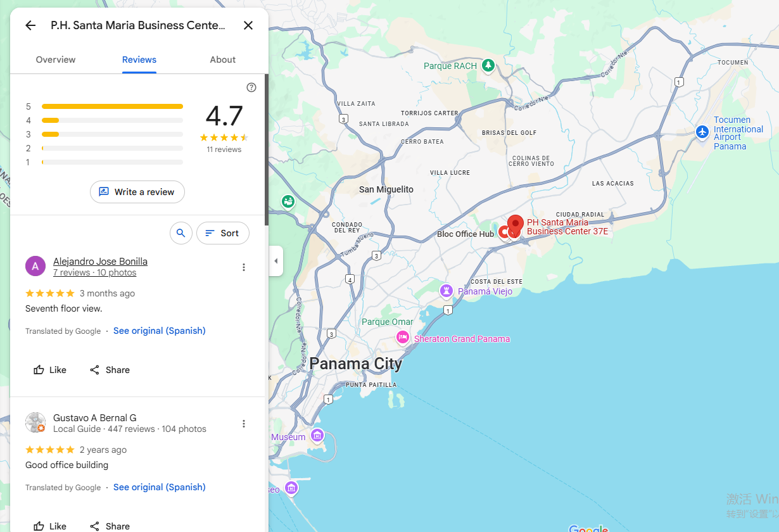779x532 pixels.
Task: Click the Panama City map label
Action: (x=355, y=364)
